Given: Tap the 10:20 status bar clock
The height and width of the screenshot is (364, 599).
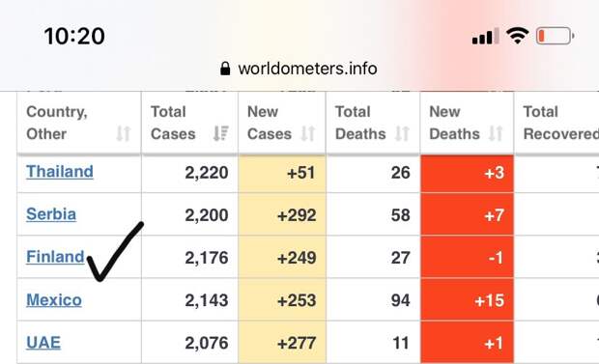Looking at the screenshot, I should pos(74,37).
